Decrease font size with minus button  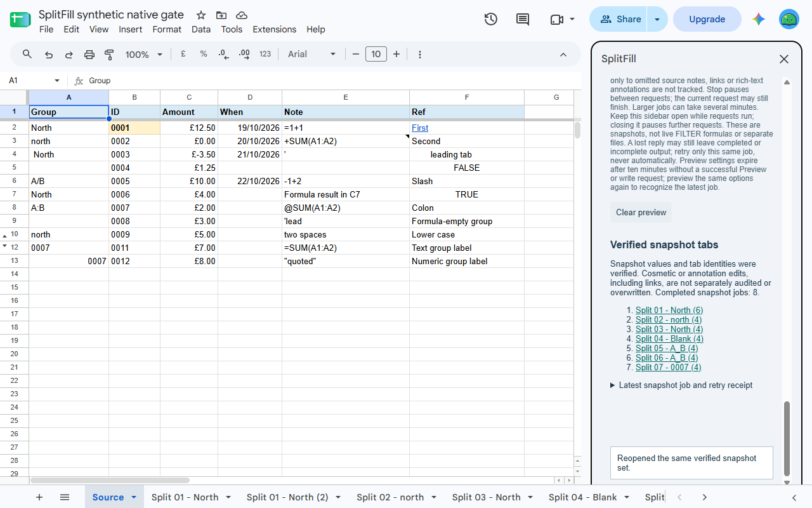pos(356,55)
